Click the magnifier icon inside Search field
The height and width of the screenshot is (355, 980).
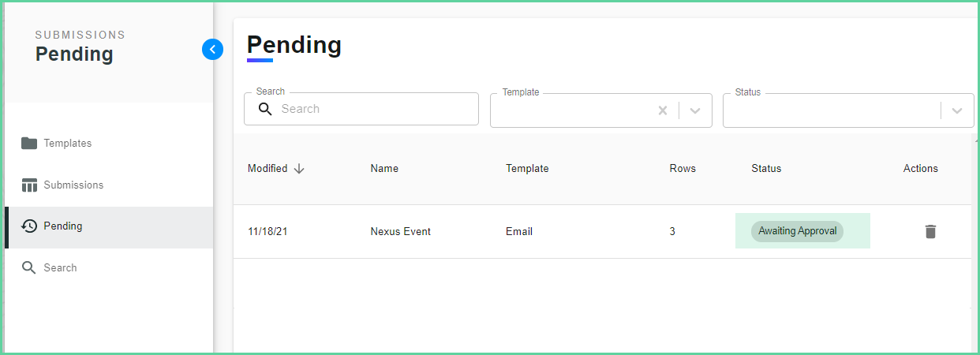click(x=265, y=109)
